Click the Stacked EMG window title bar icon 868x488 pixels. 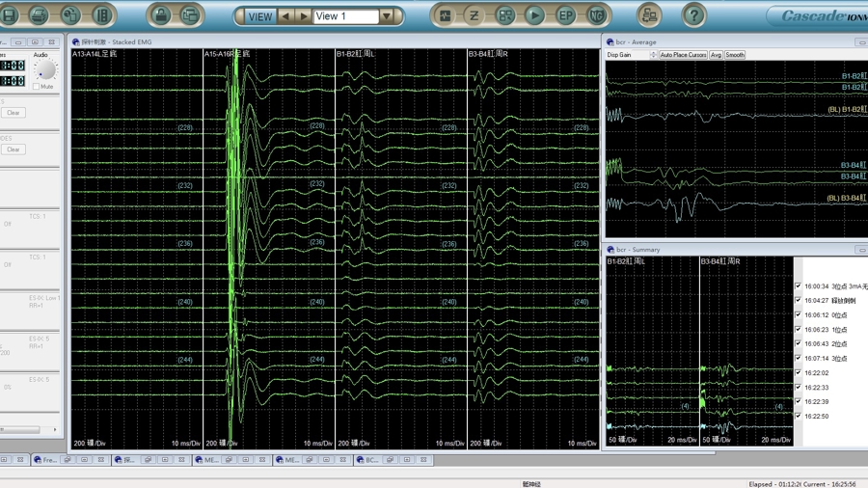click(x=76, y=42)
